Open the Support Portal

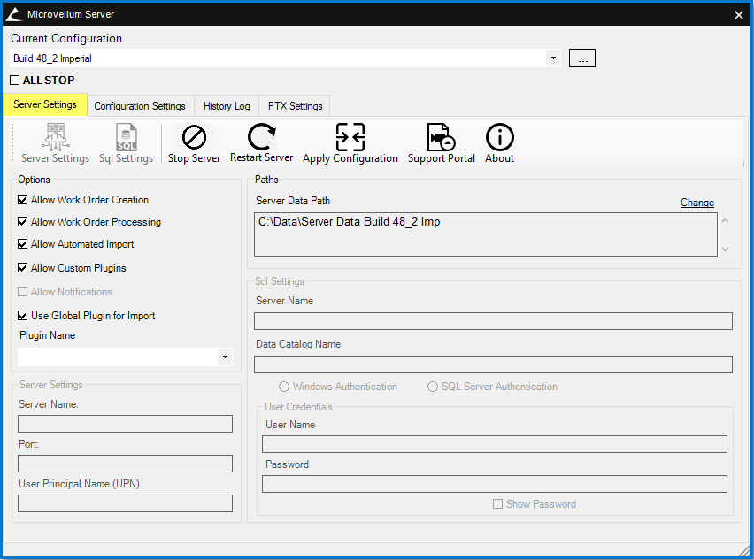(441, 138)
